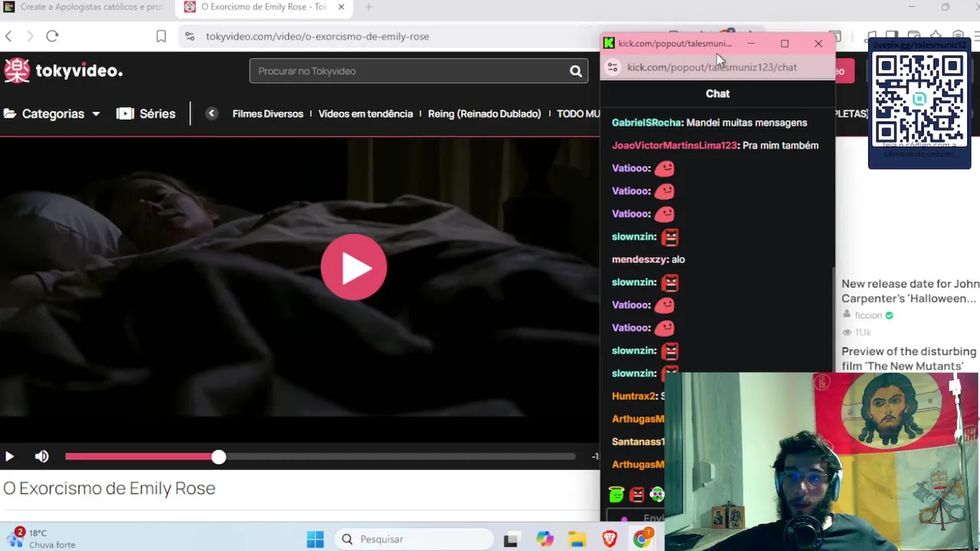The width and height of the screenshot is (980, 551).
Task: Click the left arrow of the category carousel
Action: click(212, 113)
